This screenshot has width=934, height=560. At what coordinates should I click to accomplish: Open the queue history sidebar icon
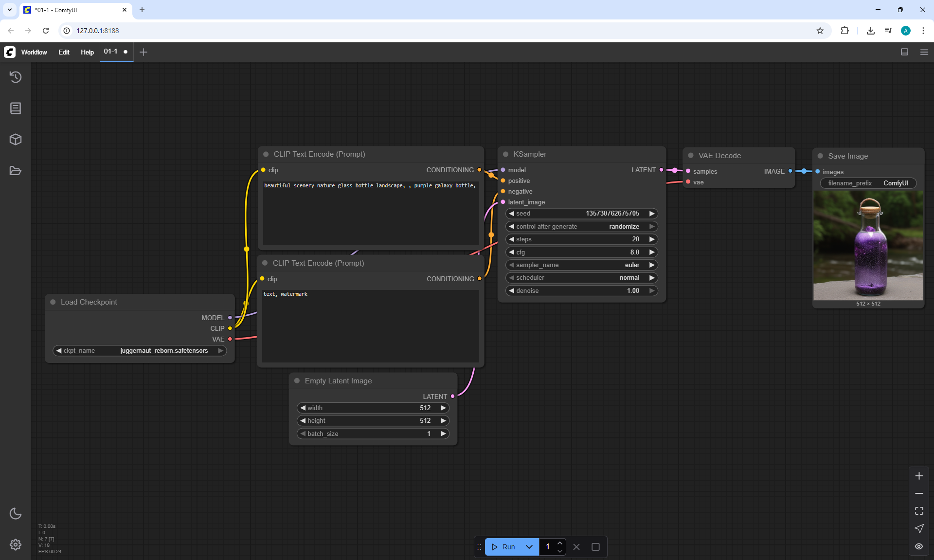pyautogui.click(x=16, y=77)
